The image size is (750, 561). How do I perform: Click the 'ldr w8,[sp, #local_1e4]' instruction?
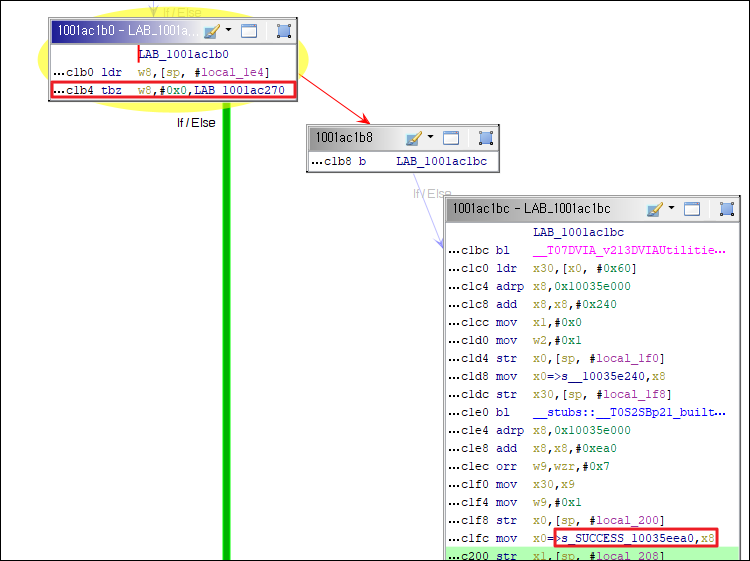161,72
